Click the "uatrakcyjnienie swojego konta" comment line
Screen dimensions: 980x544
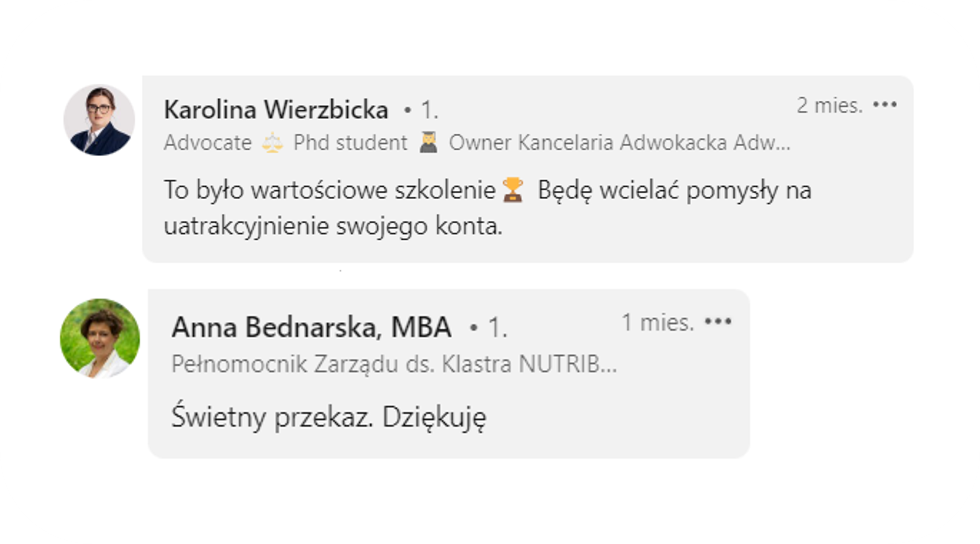pyautogui.click(x=333, y=226)
